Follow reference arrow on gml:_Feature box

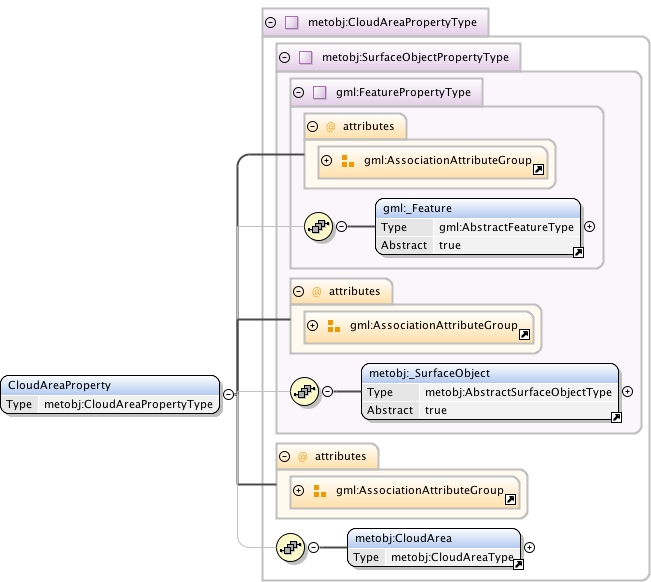click(x=578, y=252)
